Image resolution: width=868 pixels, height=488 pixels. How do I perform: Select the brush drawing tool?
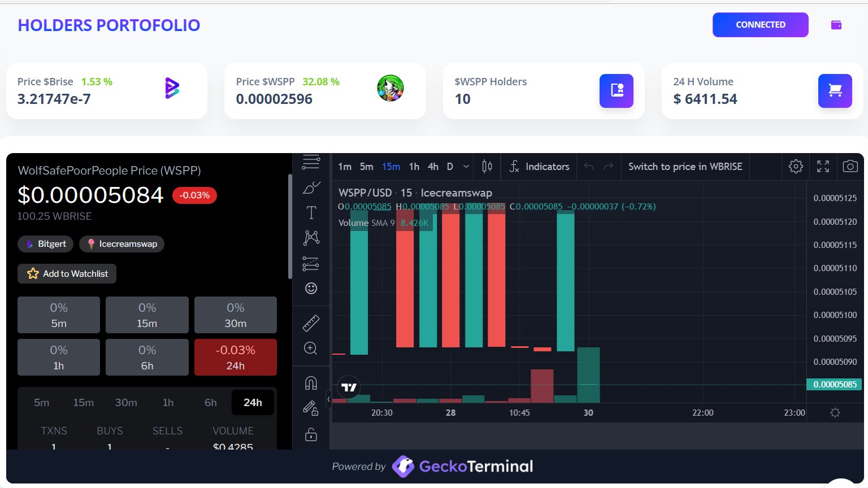[x=311, y=188]
